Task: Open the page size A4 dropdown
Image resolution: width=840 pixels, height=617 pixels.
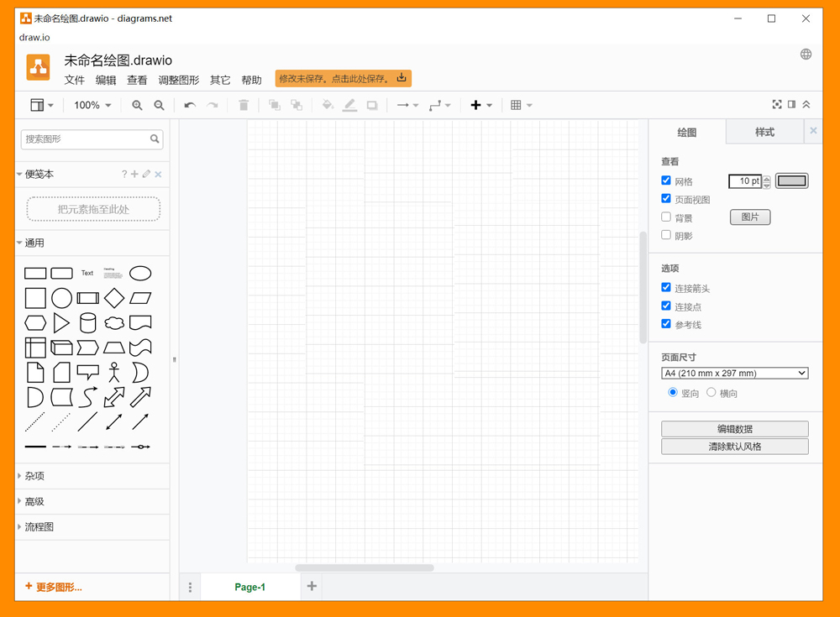Action: coord(734,374)
